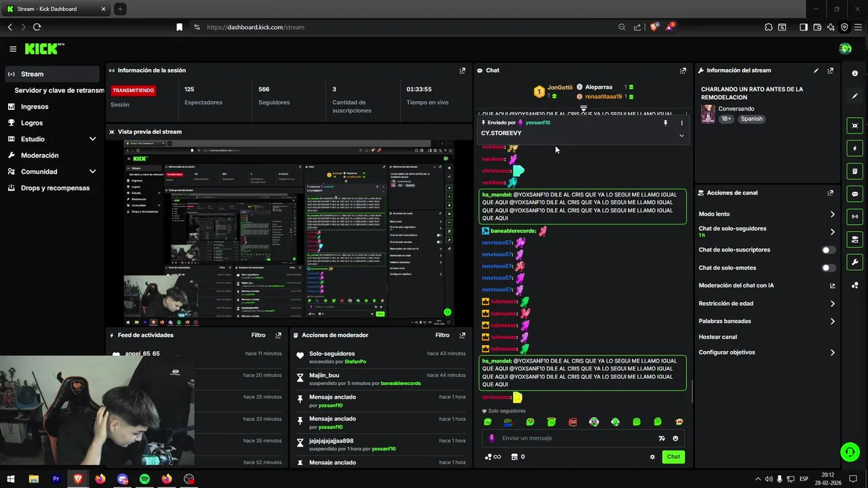868x488 pixels.
Task: Open chat settings gear icon
Action: coord(652,457)
